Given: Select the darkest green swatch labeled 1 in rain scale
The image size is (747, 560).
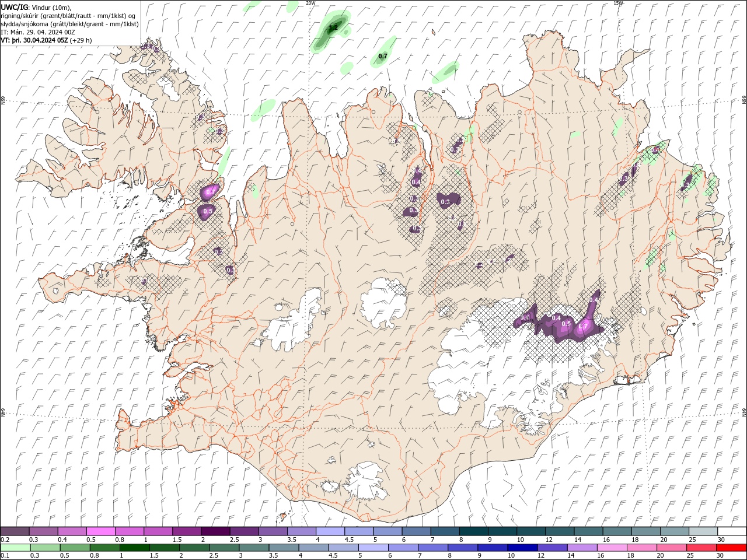Looking at the screenshot, I should click(x=135, y=548).
